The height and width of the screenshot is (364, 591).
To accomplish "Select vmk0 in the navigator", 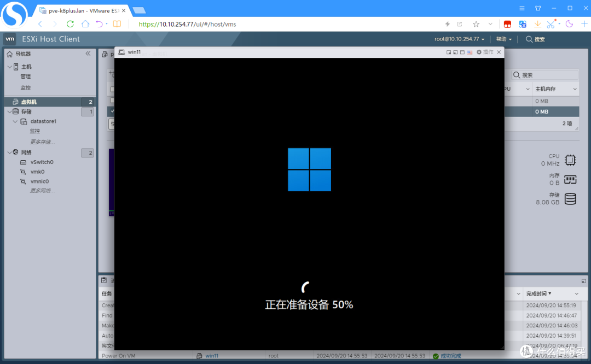I will point(37,172).
